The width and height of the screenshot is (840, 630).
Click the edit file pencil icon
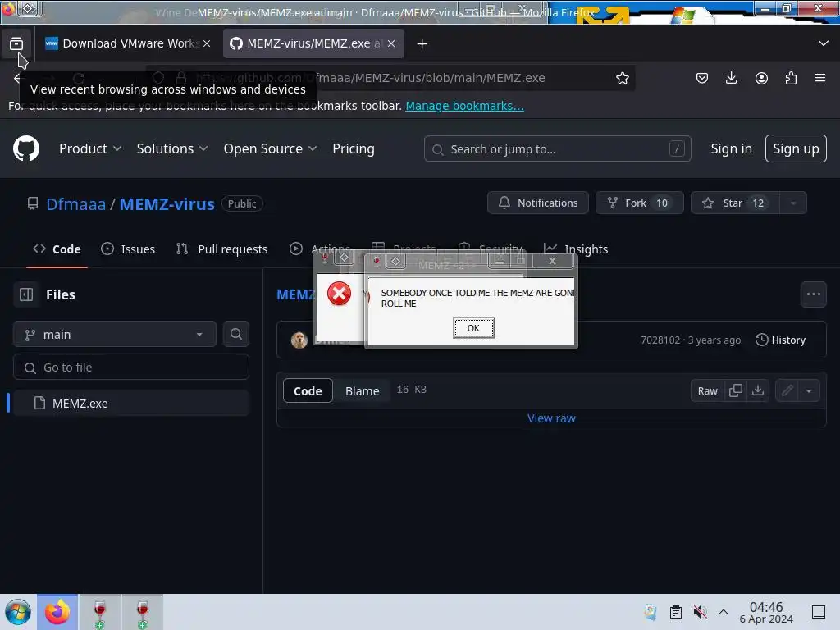pos(787,391)
